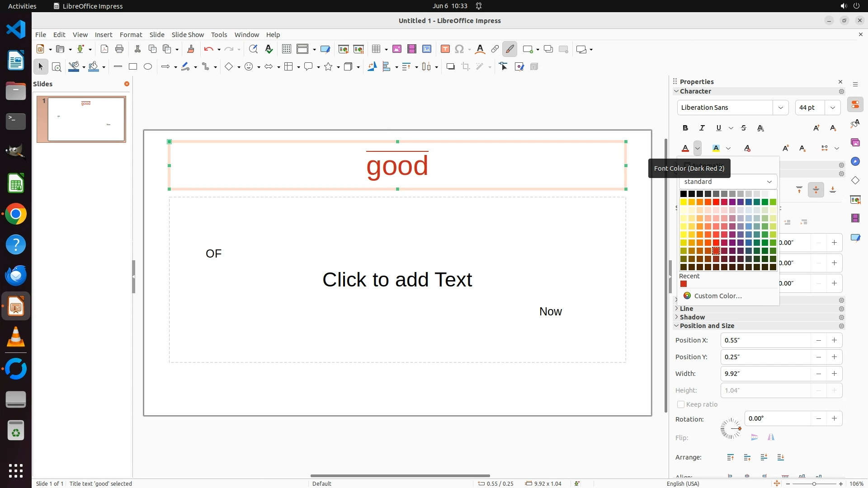The image size is (868, 488).
Task: Enable the Keep ratio checkbox
Action: tap(681, 404)
